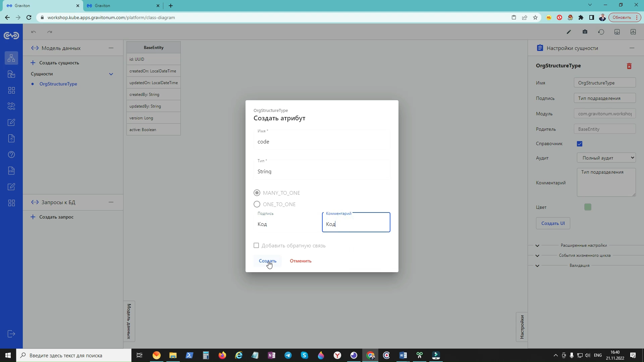The image size is (644, 362).
Task: Open the Аудит dropdown (Полный аудит)
Action: pos(606,158)
